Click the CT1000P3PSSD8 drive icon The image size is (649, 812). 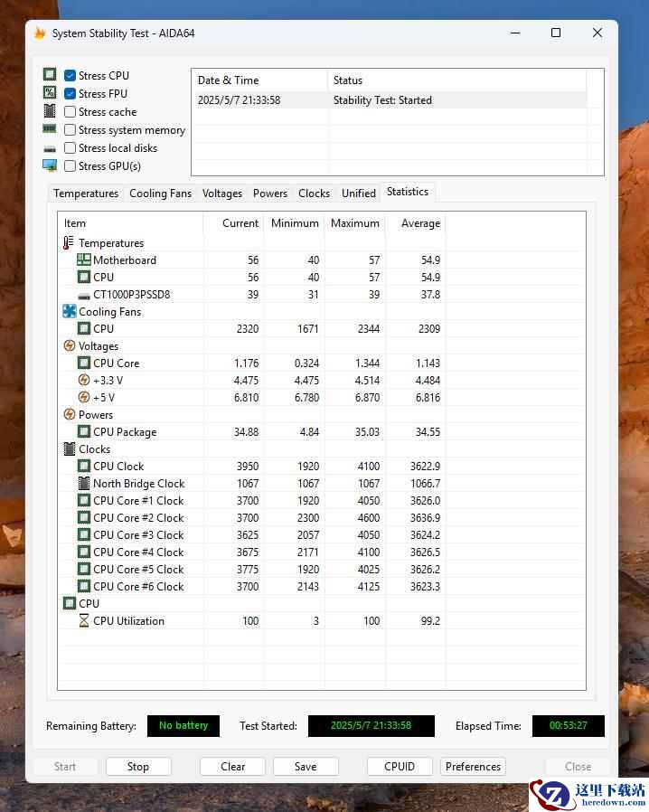coord(84,296)
